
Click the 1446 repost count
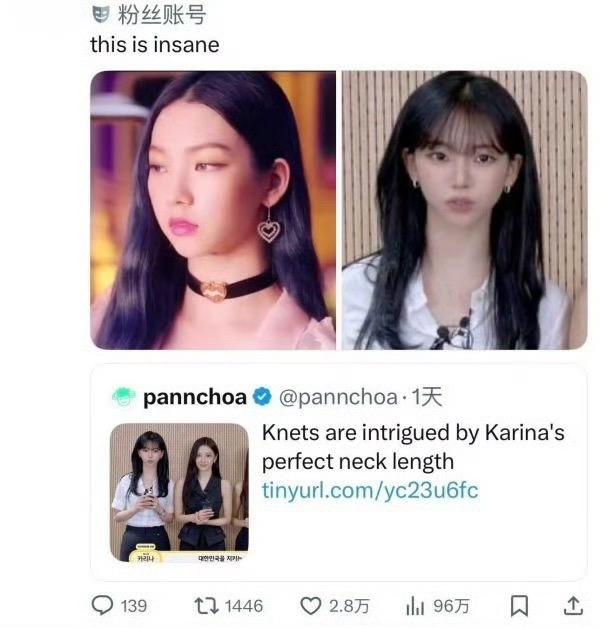pyautogui.click(x=244, y=605)
